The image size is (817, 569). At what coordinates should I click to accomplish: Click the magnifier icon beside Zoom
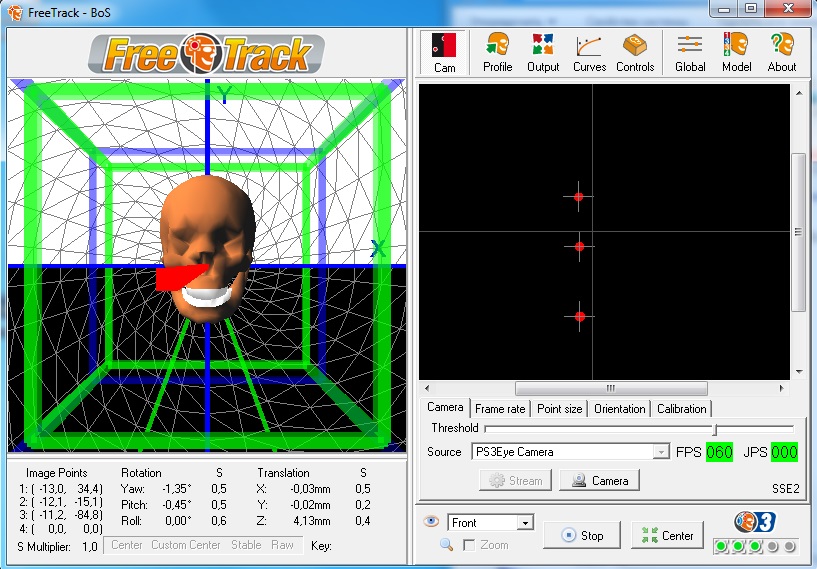coord(447,545)
